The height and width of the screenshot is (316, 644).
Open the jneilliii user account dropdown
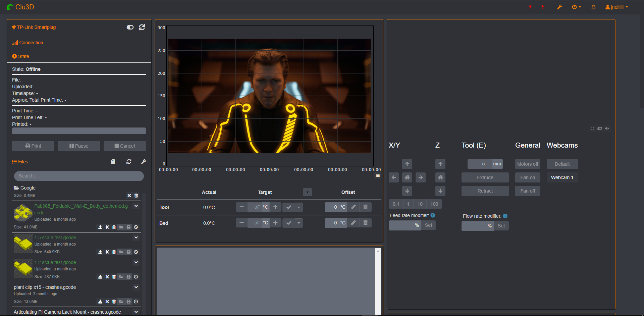coord(616,7)
